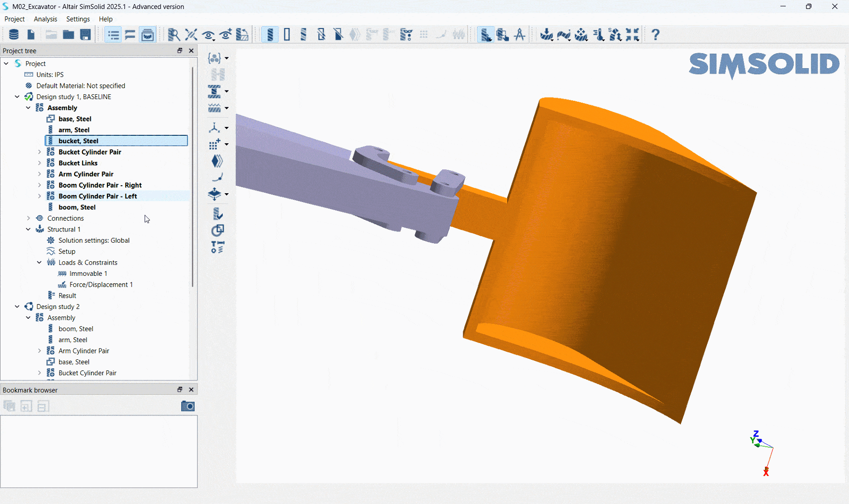Image resolution: width=849 pixels, height=504 pixels.
Task: Open the modal analysis dropdown
Action: 564,35
